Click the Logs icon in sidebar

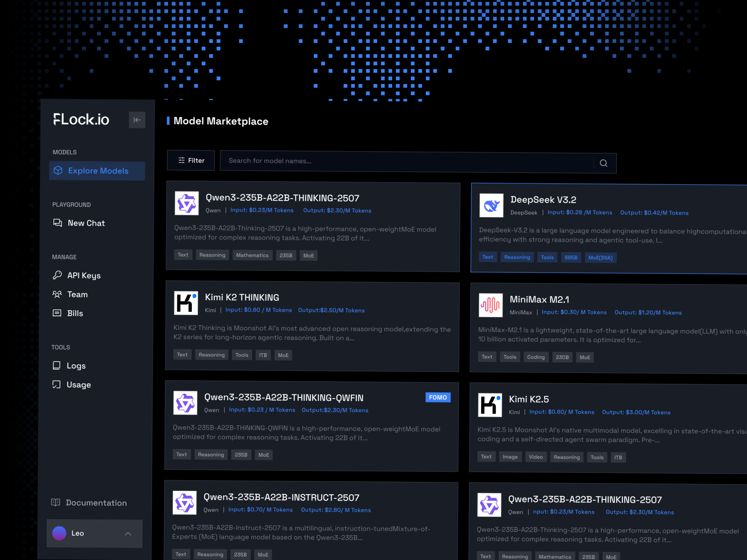tap(56, 365)
